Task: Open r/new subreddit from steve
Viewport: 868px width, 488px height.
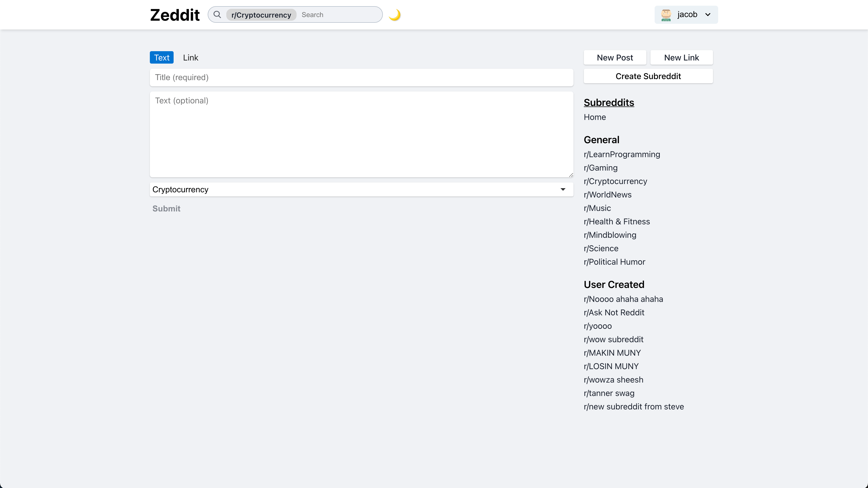Action: 633,407
